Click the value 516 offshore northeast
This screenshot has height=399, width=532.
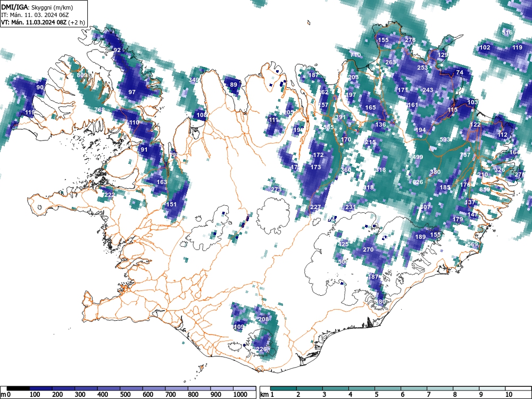[x=507, y=32]
